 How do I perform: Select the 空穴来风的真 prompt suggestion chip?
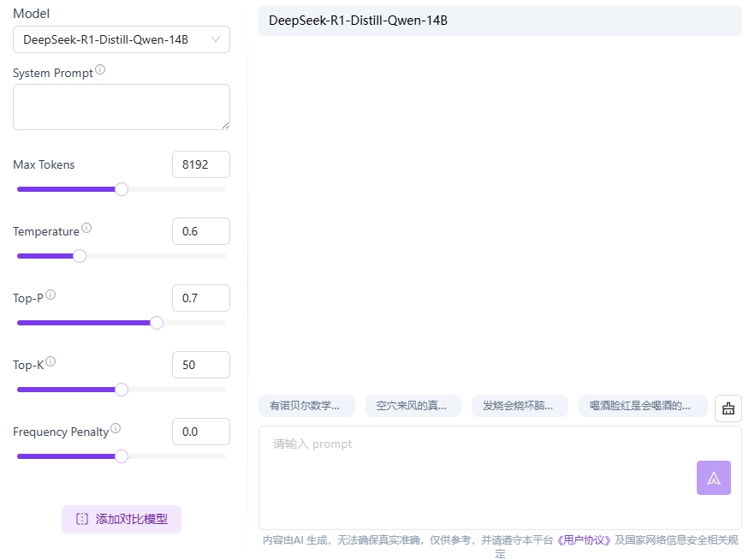coord(413,405)
